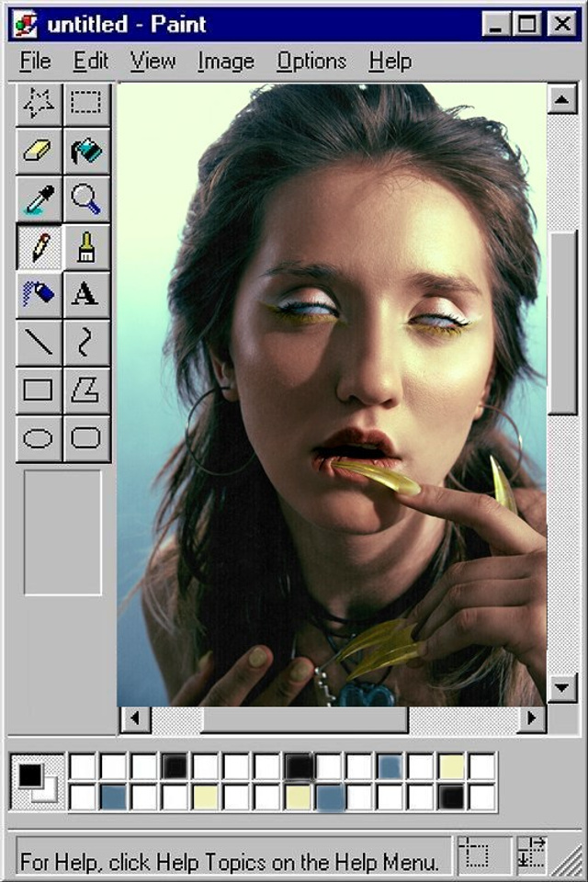Select the Rounded Rectangle tool

click(86, 439)
